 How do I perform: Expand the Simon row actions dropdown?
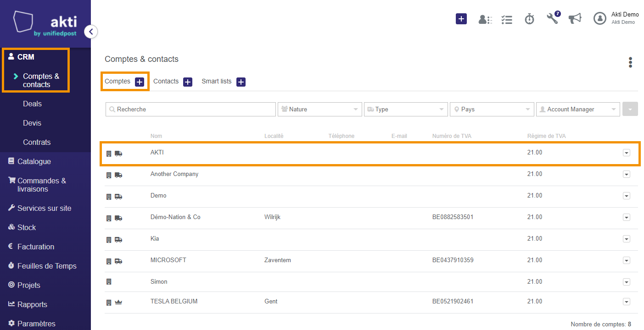tap(627, 282)
